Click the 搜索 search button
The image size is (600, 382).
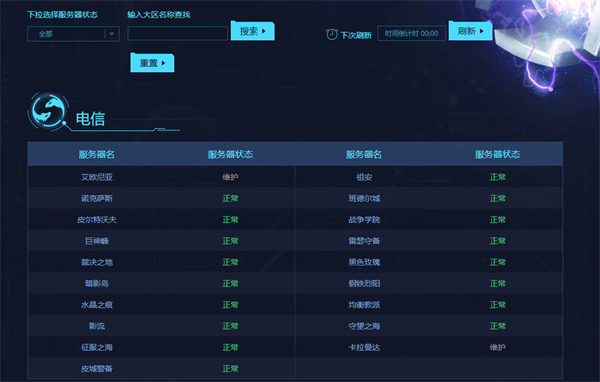pos(253,31)
